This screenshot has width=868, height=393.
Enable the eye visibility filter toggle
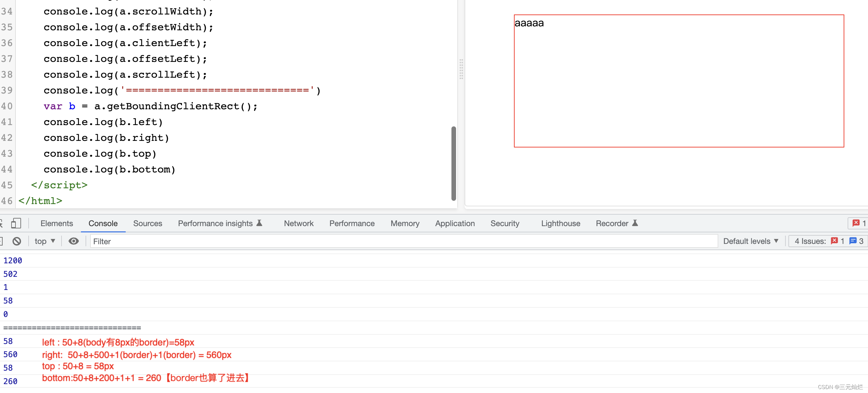[x=74, y=241]
